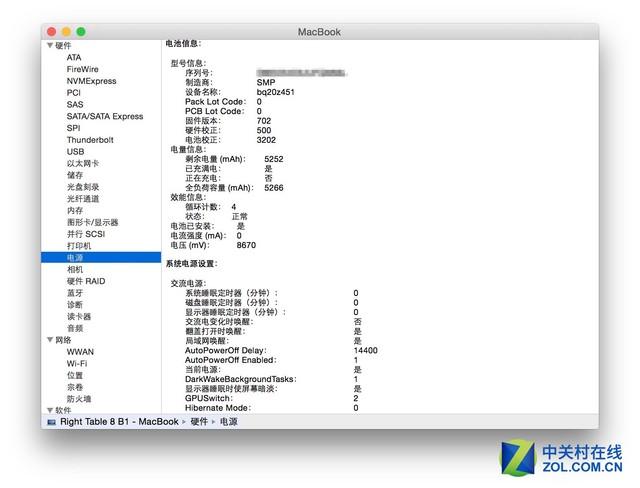The image size is (640, 488).
Task: Select FireWire in the sidebar
Action: [82, 69]
